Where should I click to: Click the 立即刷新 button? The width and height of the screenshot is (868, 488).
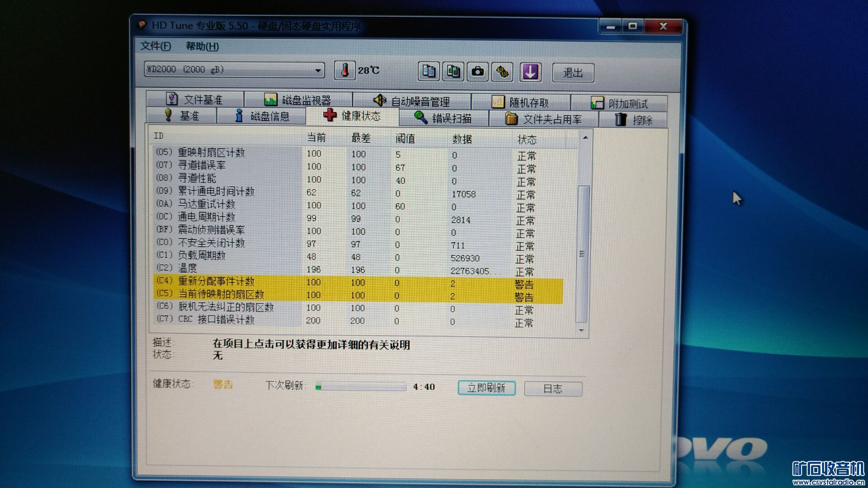pyautogui.click(x=486, y=388)
